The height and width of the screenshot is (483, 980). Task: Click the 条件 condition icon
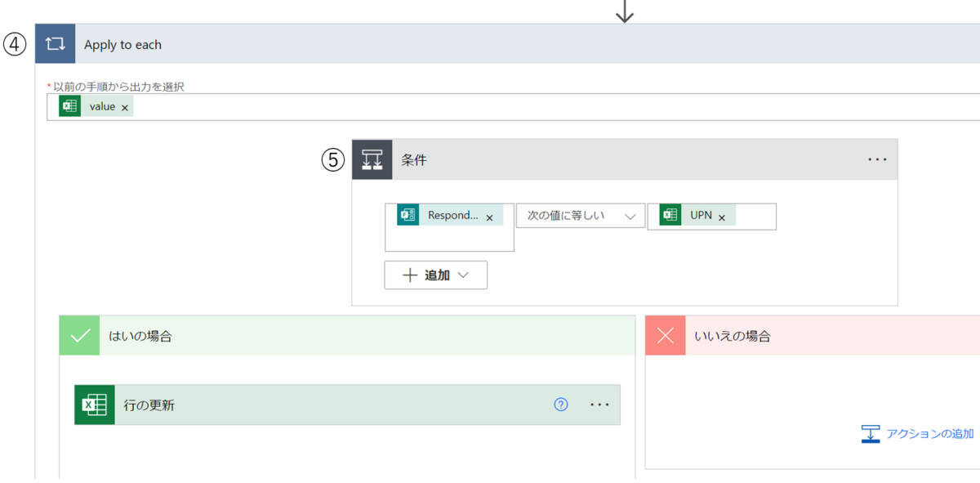372,160
